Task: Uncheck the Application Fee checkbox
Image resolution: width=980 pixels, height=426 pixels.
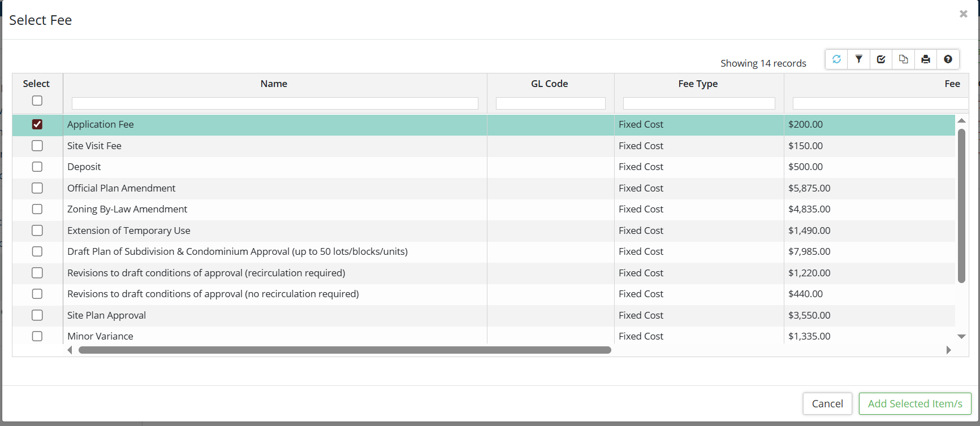Action: (x=37, y=124)
